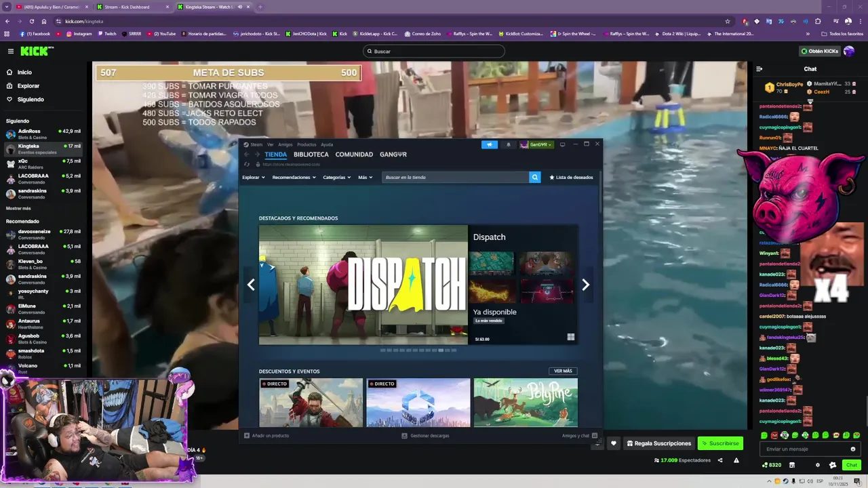
Task: Open Lista de deseados in Steam
Action: pyautogui.click(x=571, y=178)
